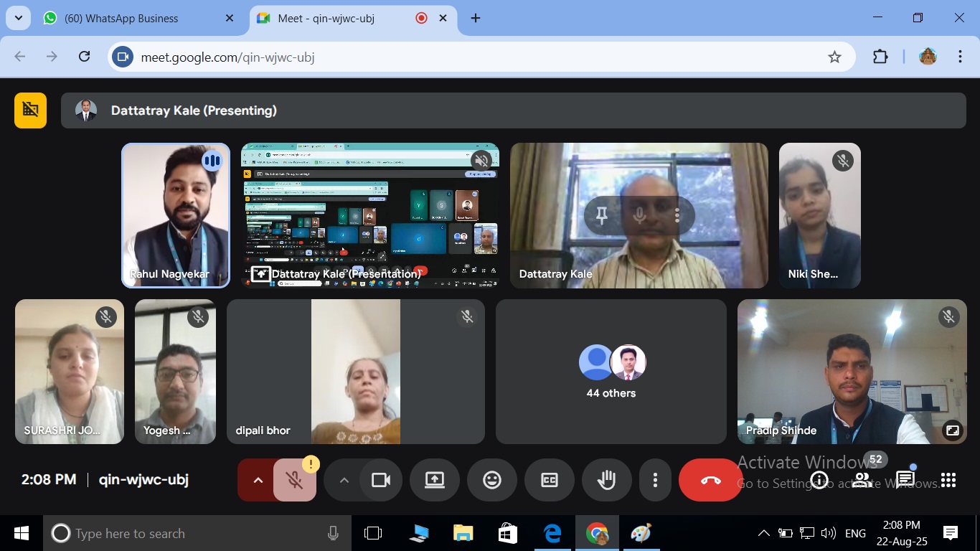Select the Meet qin-wjwc-ubj tab

pos(337,19)
